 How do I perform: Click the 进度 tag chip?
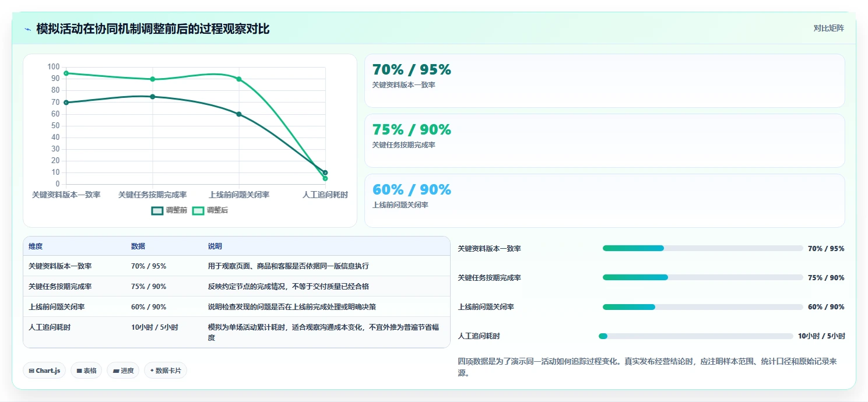click(123, 371)
